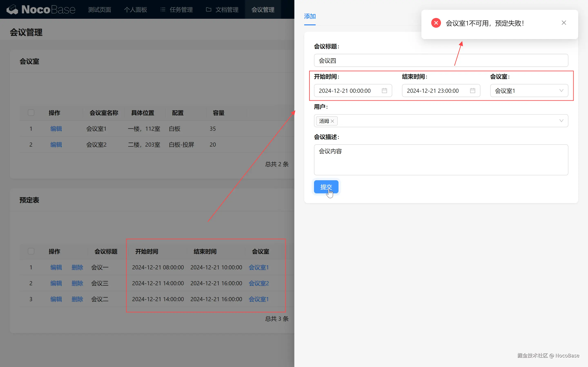Toggle select-all checkbox in 会议室 table
The width and height of the screenshot is (588, 367).
pos(31,113)
